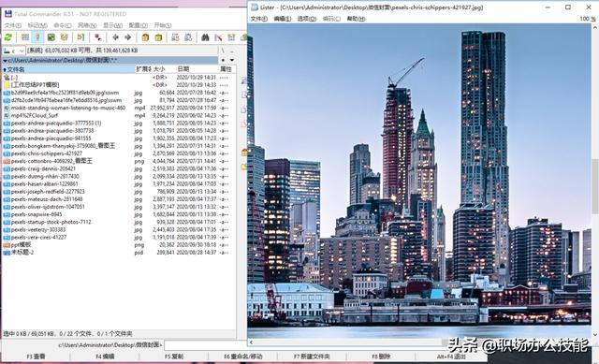Open 文件 menu in Total Commander

click(12, 25)
